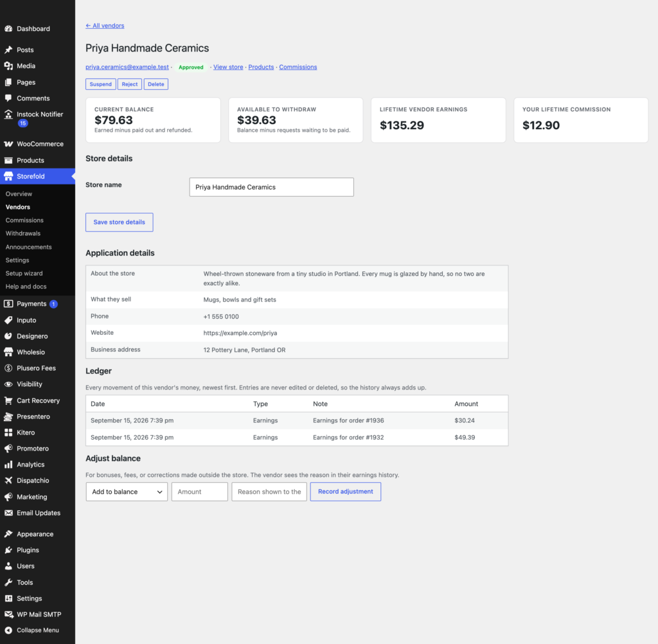Click the Posts pushpin icon

pyautogui.click(x=8, y=49)
